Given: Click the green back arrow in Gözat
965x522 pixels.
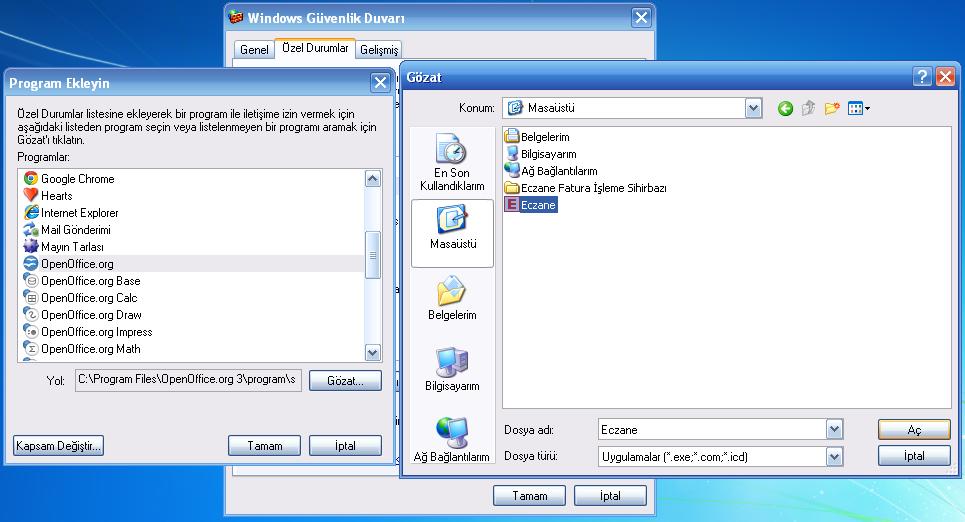Looking at the screenshot, I should tap(785, 109).
